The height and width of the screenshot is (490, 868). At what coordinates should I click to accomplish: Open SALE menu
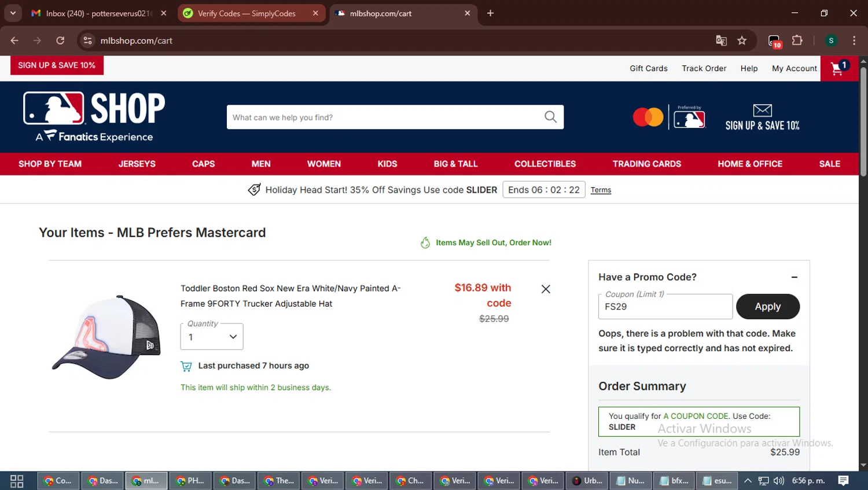(x=829, y=164)
